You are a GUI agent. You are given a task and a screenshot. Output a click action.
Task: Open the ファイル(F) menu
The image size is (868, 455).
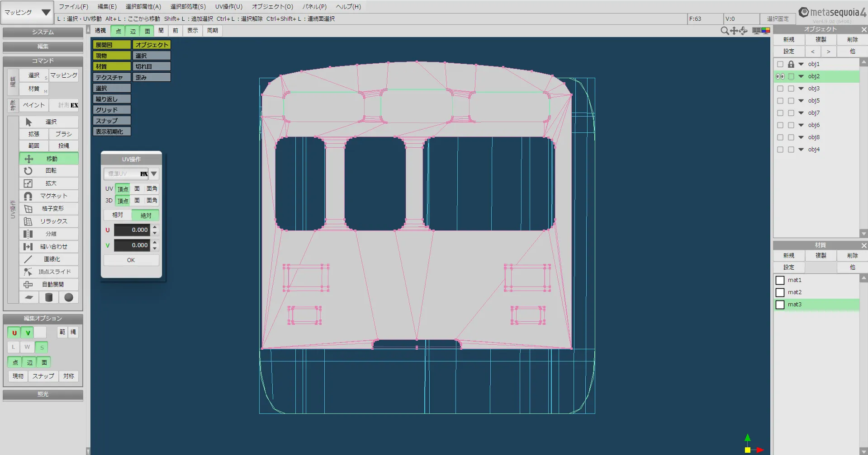[x=73, y=7]
